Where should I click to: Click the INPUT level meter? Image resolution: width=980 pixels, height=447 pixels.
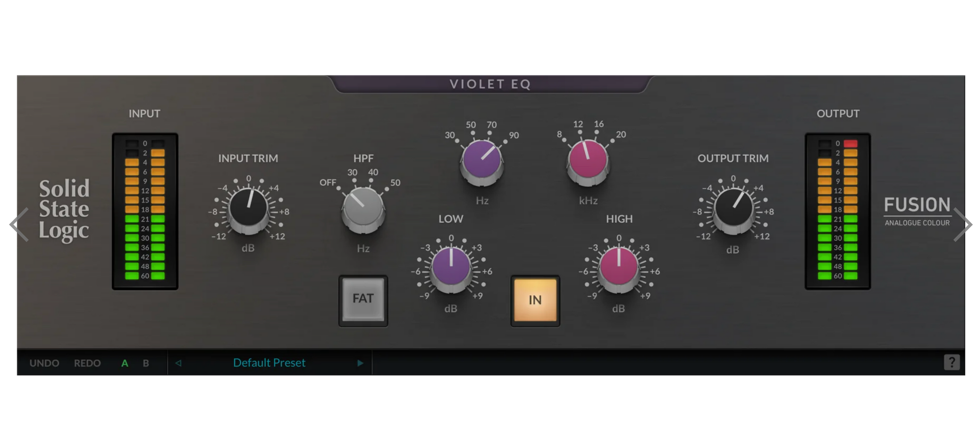145,211
